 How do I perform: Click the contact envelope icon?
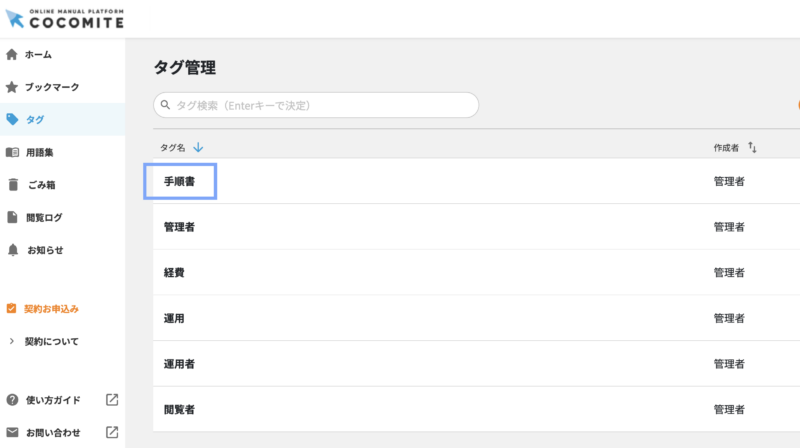coord(12,432)
